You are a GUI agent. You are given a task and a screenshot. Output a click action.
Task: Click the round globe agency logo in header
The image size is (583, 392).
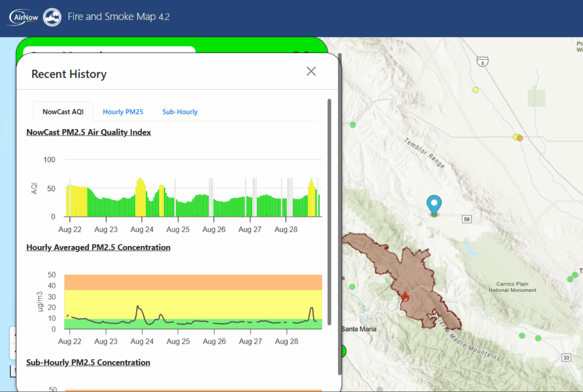[52, 16]
